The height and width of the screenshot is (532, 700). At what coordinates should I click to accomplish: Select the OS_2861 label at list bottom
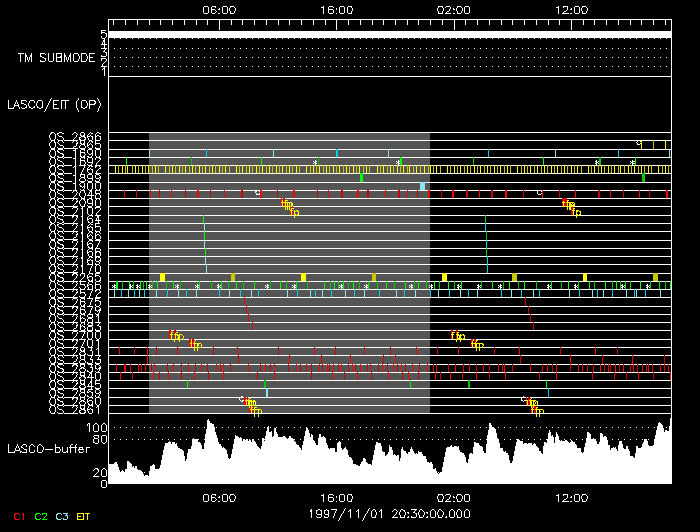pos(75,409)
